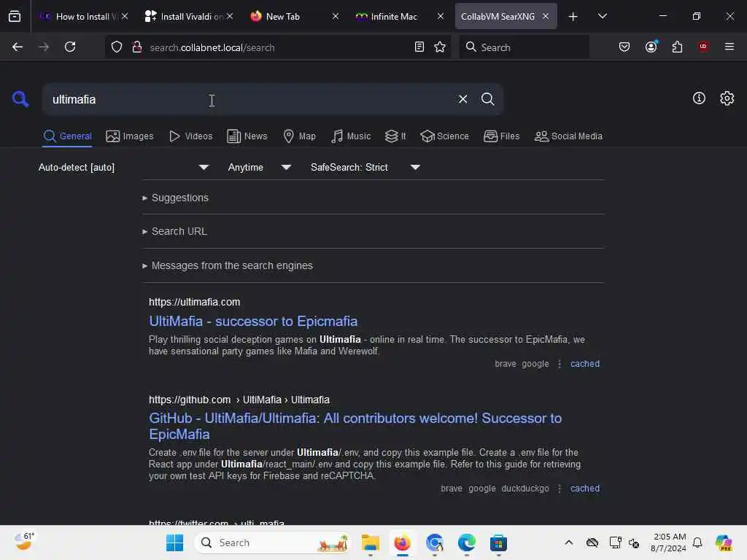Viewport: 747px width, 560px height.
Task: Close the New Tab tab
Action: [x=336, y=16]
